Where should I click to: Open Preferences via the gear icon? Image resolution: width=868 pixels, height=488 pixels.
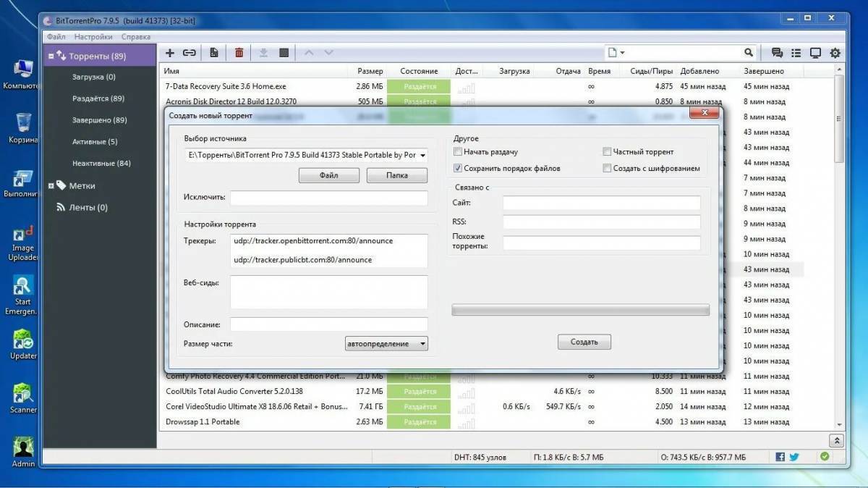[835, 53]
